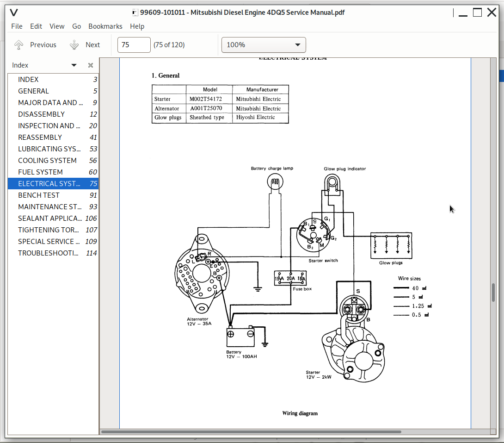Click the Next page navigation icon
Screen dimensions: 504x443
tap(74, 44)
